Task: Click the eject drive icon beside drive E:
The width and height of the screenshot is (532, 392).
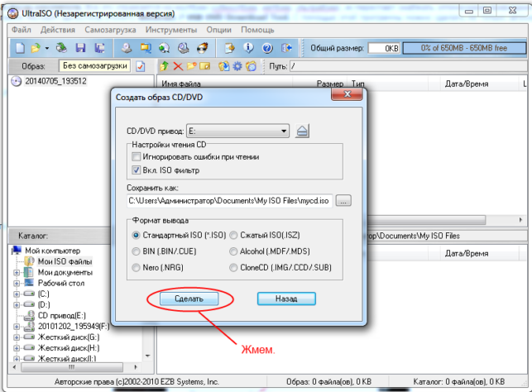Action: coord(302,131)
